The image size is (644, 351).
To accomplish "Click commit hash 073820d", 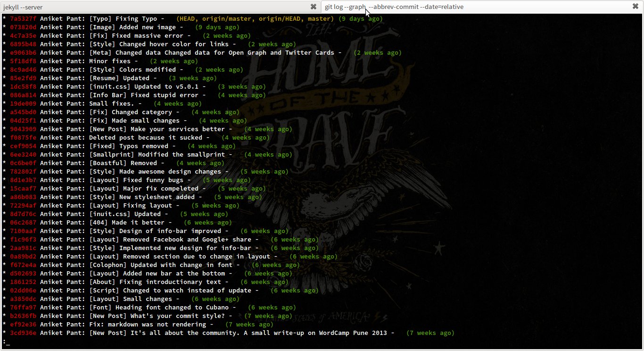I will [x=23, y=27].
